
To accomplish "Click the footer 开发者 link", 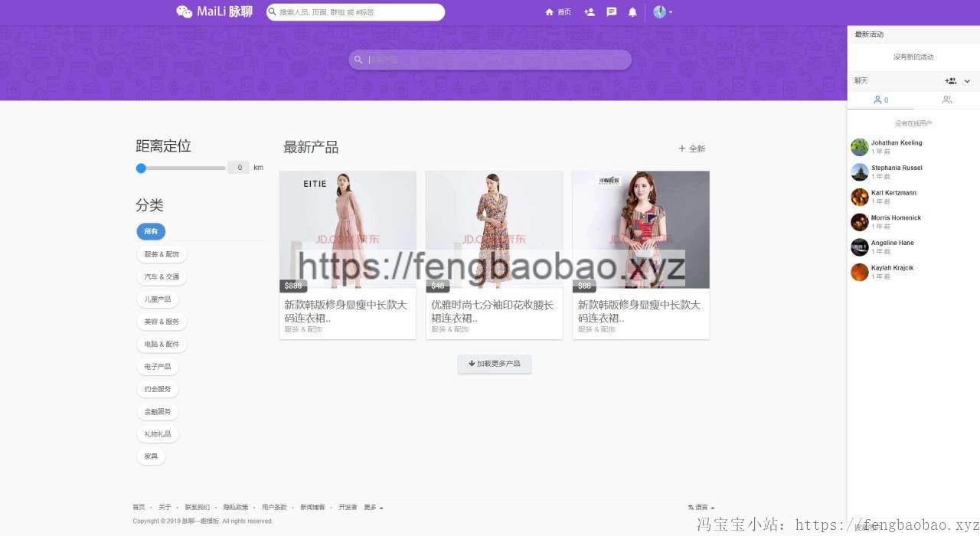I will point(348,508).
